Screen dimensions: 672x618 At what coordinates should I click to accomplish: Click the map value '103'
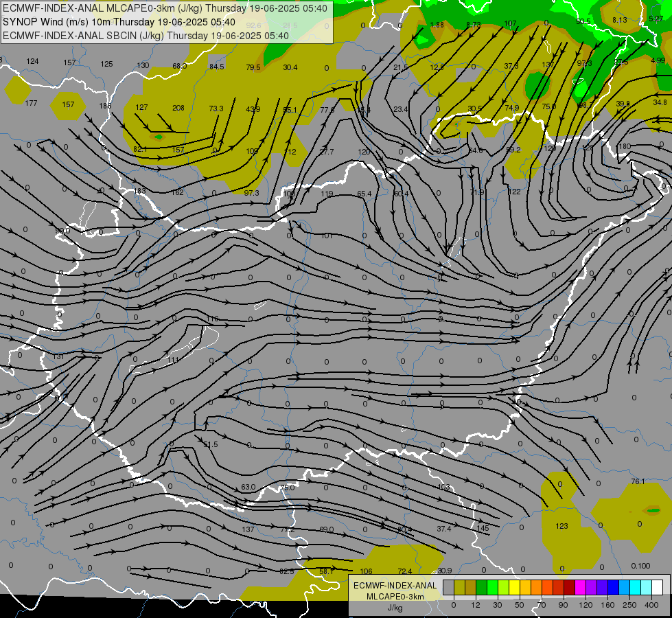pos(444,487)
